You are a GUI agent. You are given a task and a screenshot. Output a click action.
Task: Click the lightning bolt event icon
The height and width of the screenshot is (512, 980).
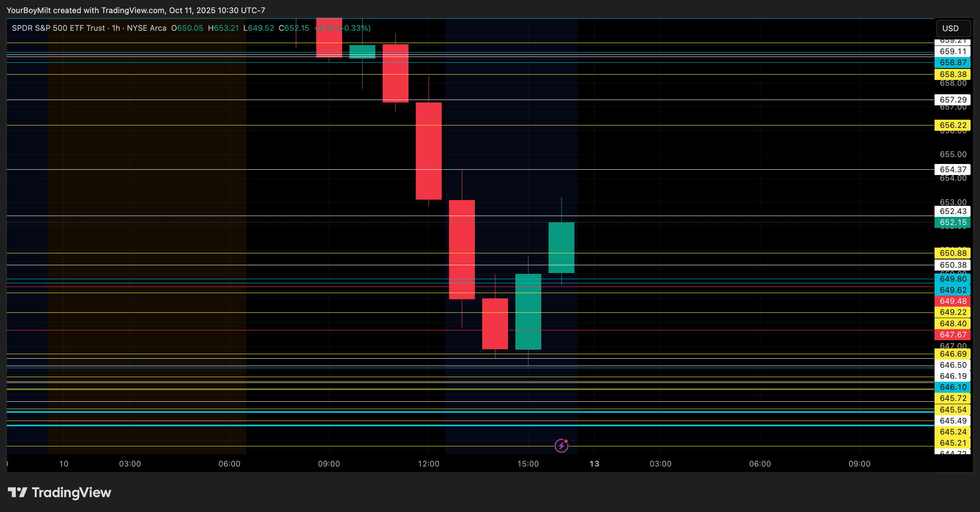click(x=561, y=445)
